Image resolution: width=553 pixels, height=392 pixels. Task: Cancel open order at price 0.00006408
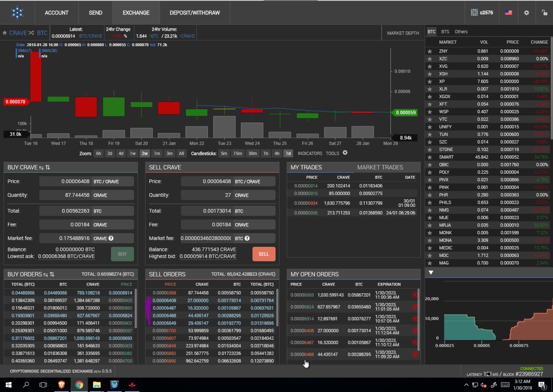point(415,330)
